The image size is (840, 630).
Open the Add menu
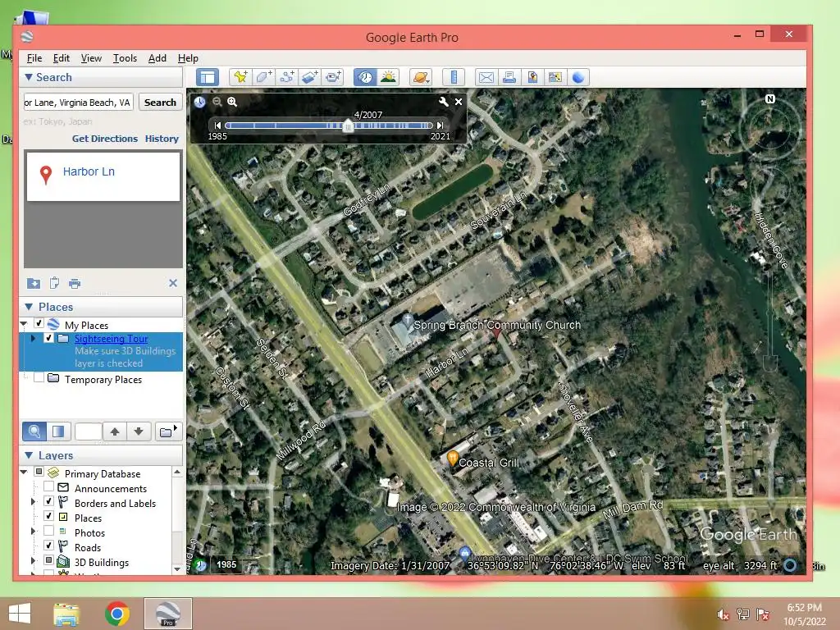[157, 58]
